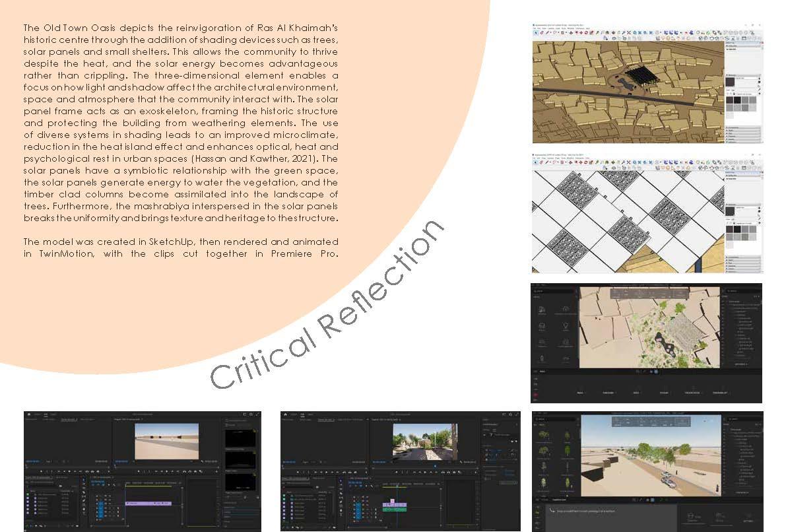Collapse the Materials panel header in top SketchUp window
Viewport: 786px width, 532px height.
tap(743, 75)
